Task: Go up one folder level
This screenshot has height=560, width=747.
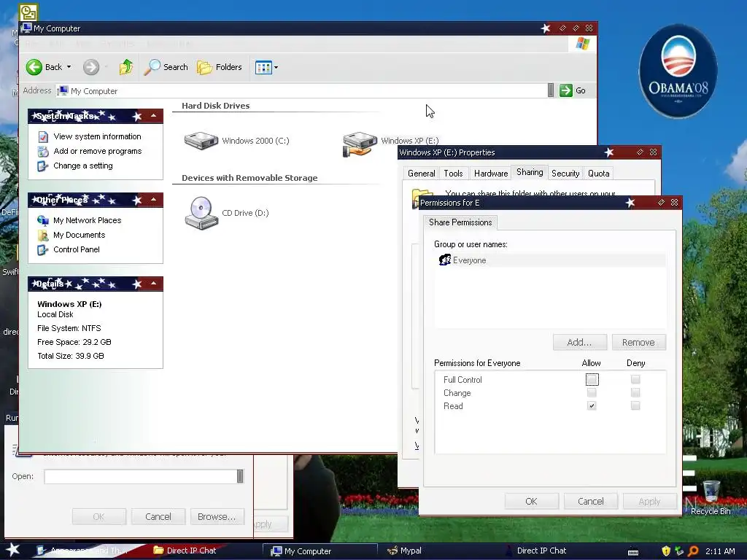Action: 126,67
